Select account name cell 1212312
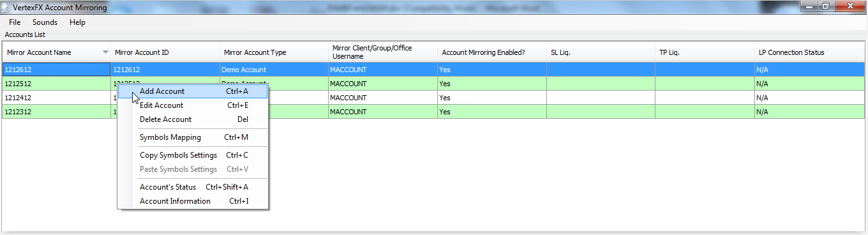Viewport: 868px width, 235px height. pyautogui.click(x=56, y=112)
